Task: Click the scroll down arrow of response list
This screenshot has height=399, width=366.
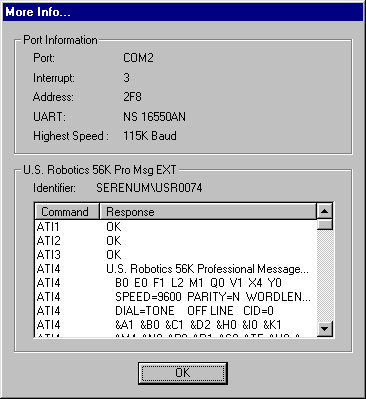Action: [x=324, y=328]
